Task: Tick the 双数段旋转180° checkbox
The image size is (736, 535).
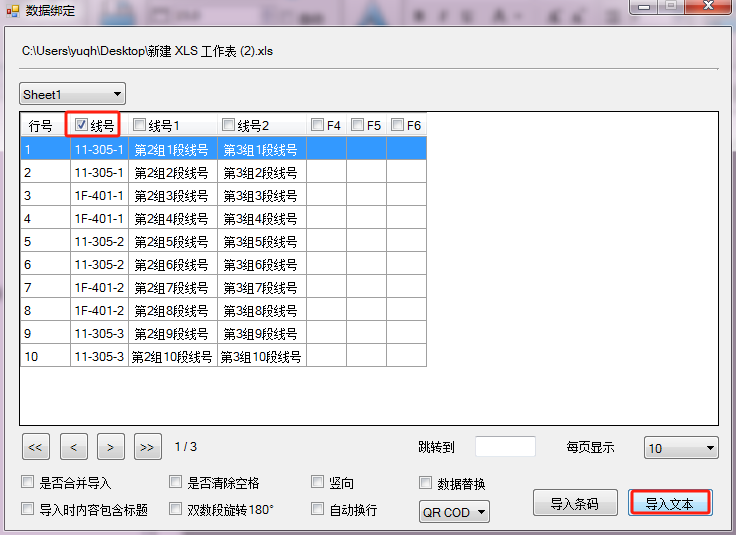Action: (176, 509)
